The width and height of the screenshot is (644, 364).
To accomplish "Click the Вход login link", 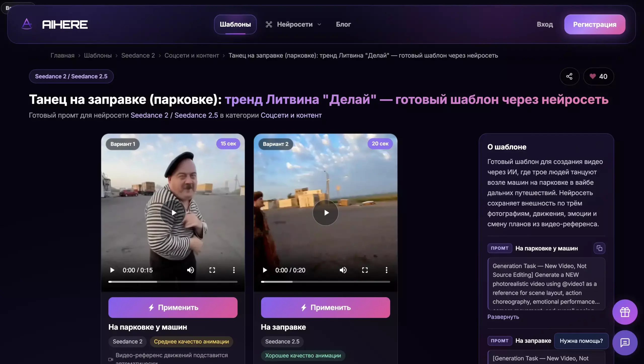I will tap(545, 24).
